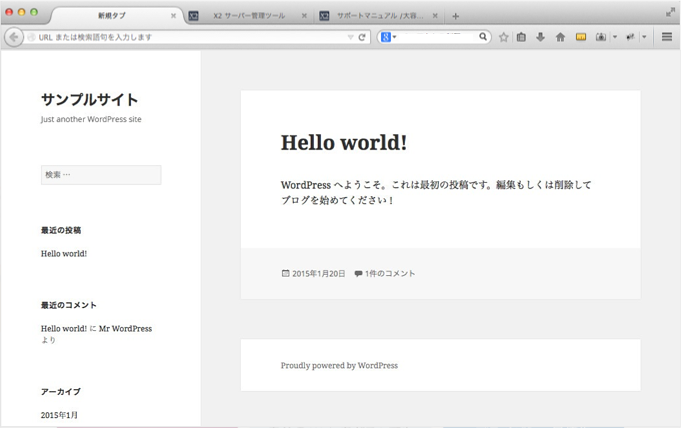681x428 pixels.
Task: Bookmark this page with the star icon
Action: click(x=503, y=37)
